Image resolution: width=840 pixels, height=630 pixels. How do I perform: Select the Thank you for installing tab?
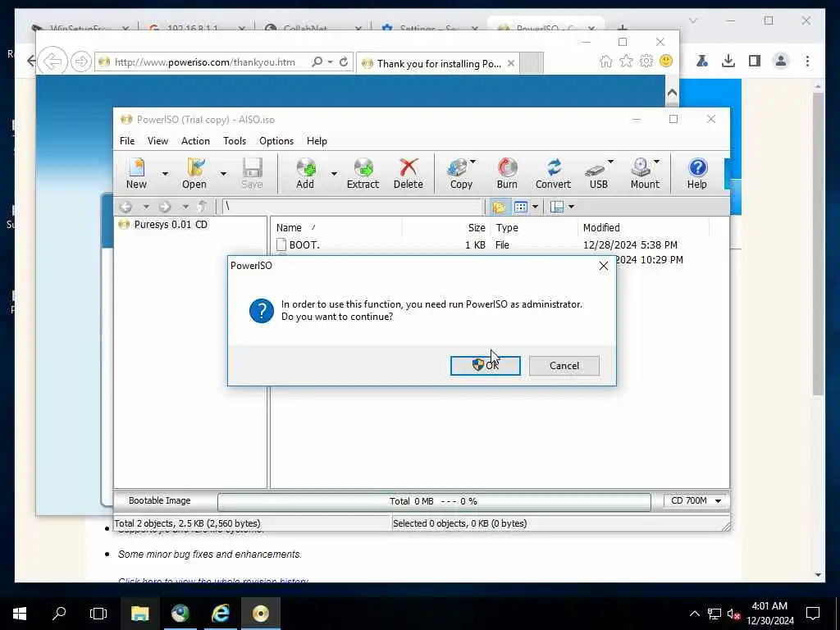tap(438, 63)
